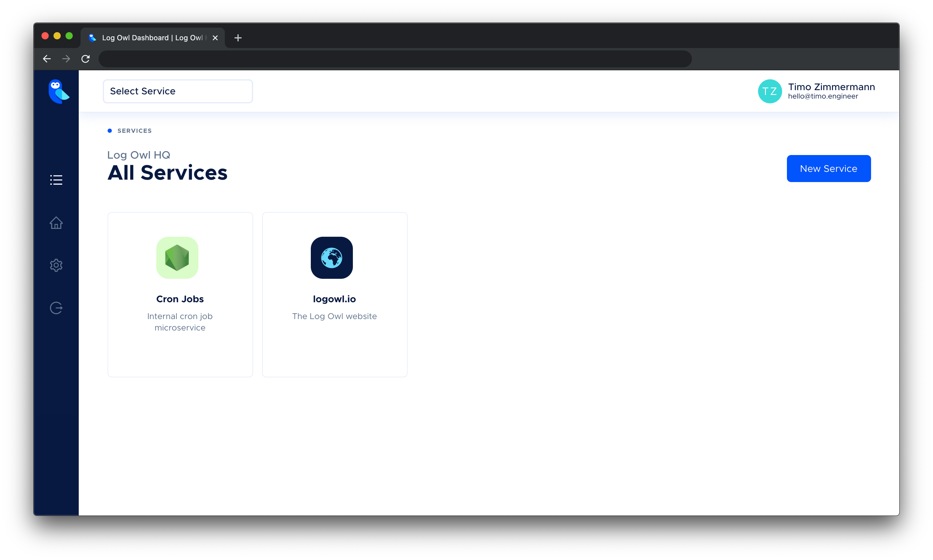
Task: Open the logowl.io service title
Action: click(335, 299)
